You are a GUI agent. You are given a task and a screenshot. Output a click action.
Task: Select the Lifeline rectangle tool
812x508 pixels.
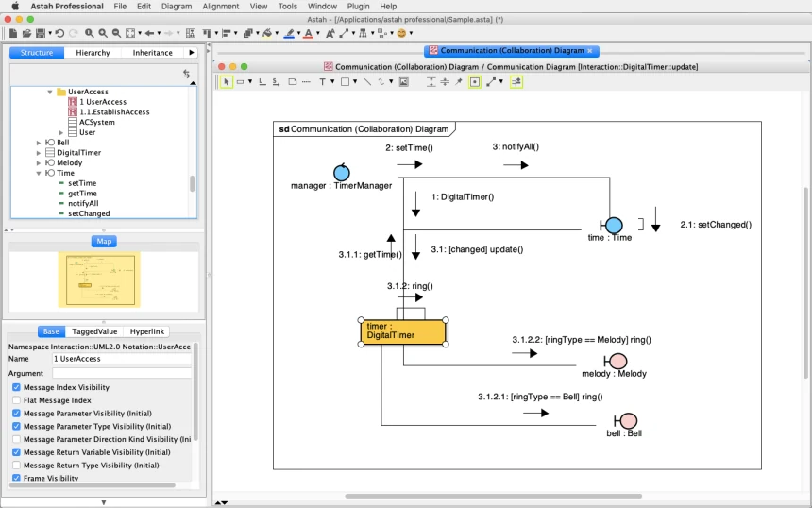(240, 82)
